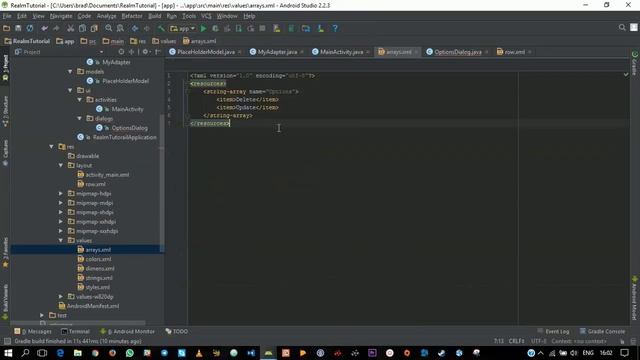Close the arrays.xml editor tab

[x=416, y=52]
